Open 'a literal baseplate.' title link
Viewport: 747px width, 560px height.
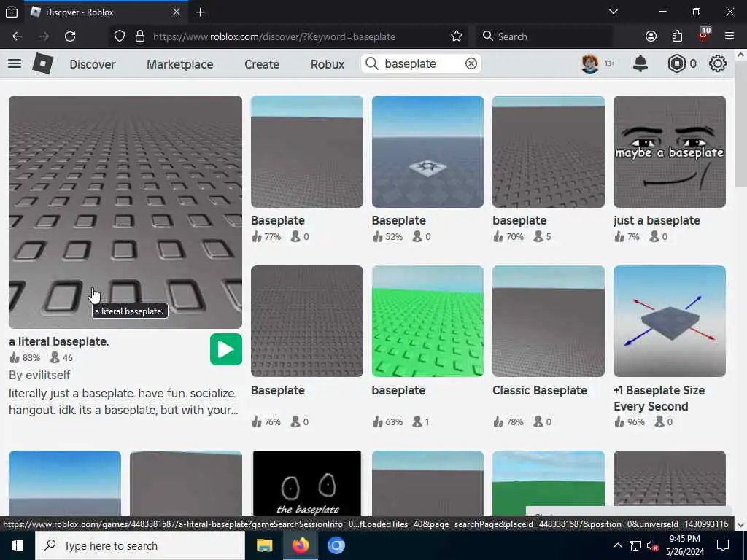pos(59,341)
